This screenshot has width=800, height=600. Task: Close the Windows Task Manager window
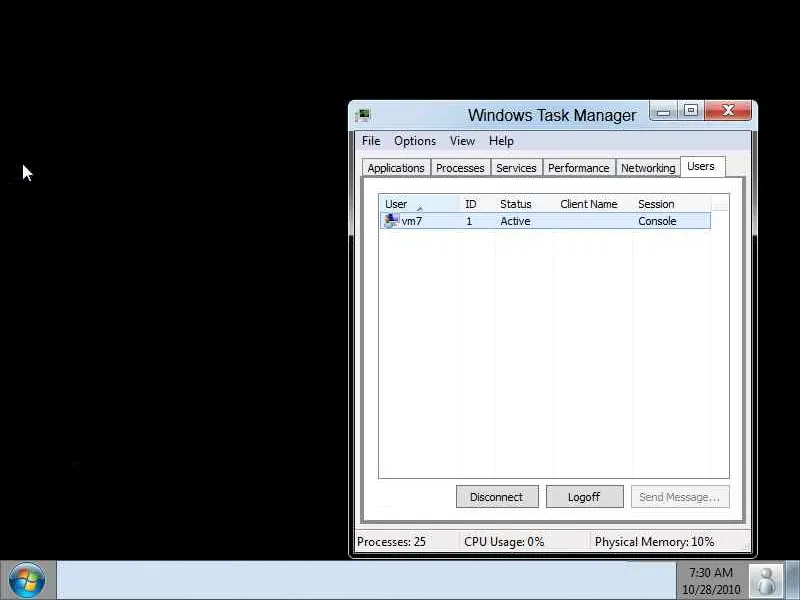pos(728,111)
